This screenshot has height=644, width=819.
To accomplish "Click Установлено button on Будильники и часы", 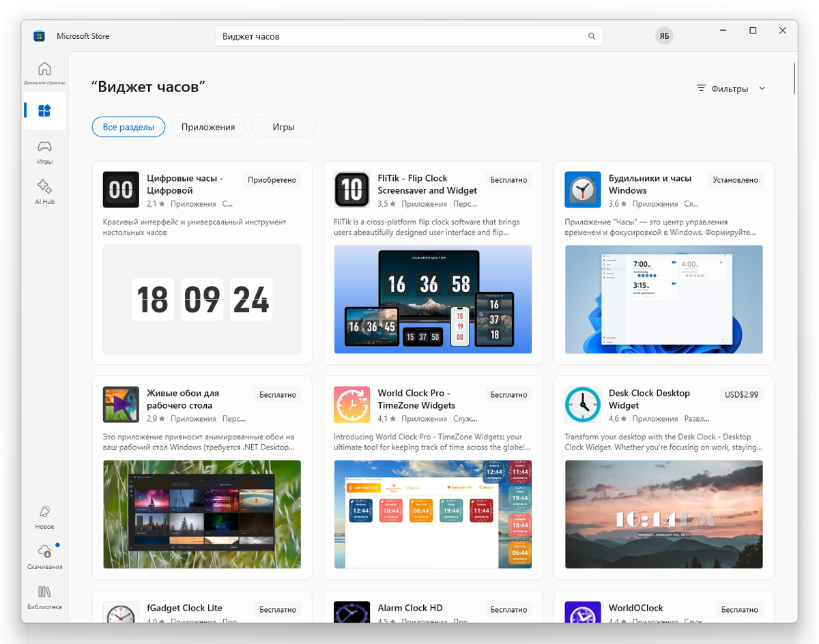I will click(x=735, y=180).
